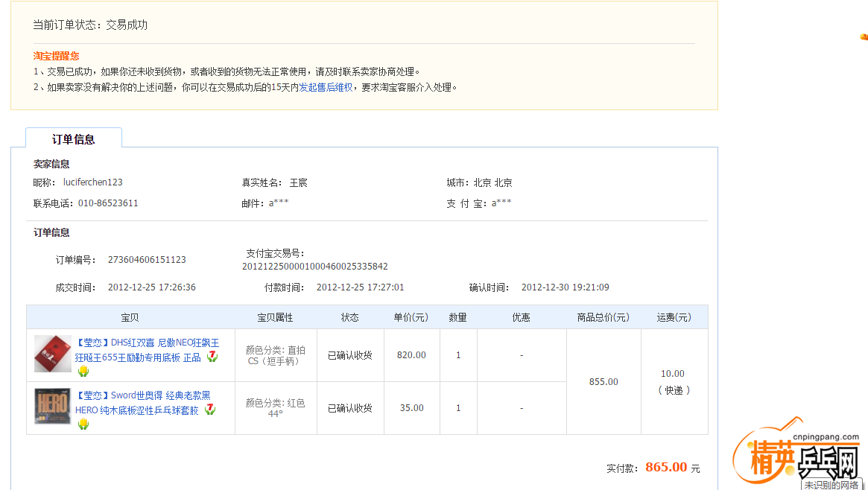The width and height of the screenshot is (868, 490).
Task: Click 已确认收货 status in the DHS blade row
Action: click(x=350, y=355)
